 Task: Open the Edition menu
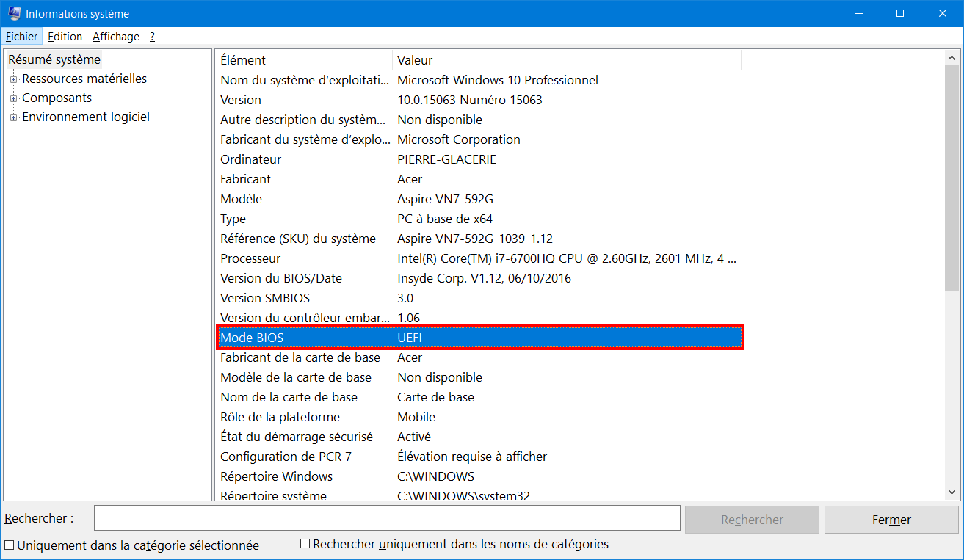(65, 36)
